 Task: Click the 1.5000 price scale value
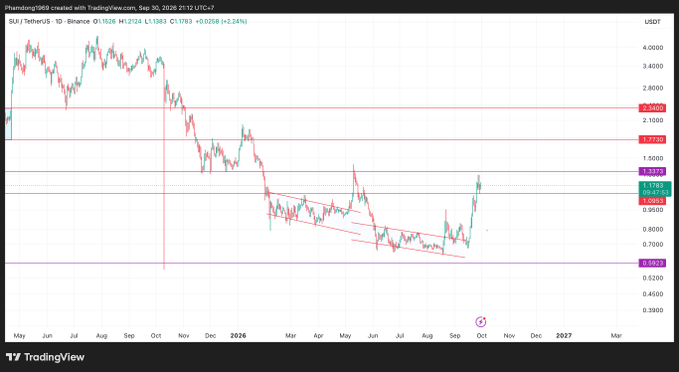pyautogui.click(x=653, y=159)
